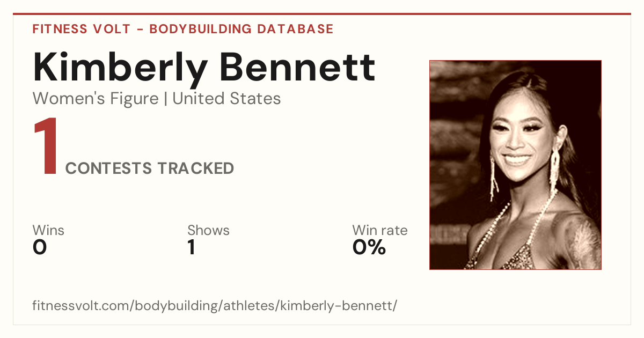Click the 0% win rate value
This screenshot has width=644, height=338.
[369, 247]
